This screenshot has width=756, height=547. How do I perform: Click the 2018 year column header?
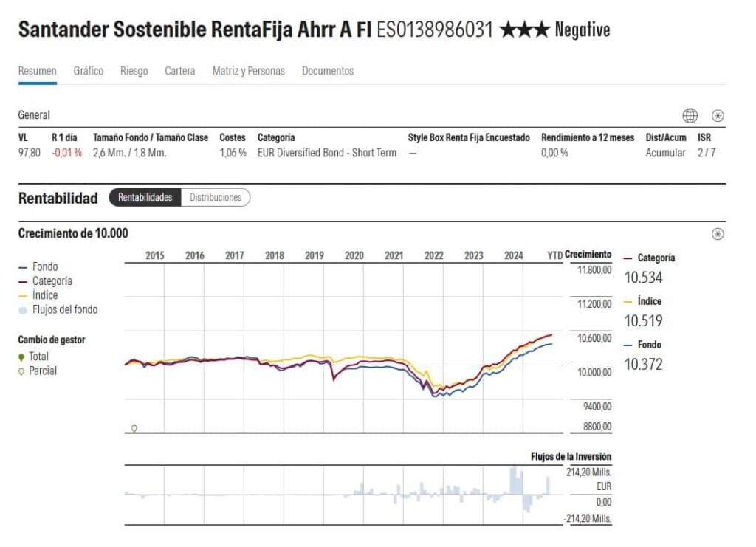[275, 255]
